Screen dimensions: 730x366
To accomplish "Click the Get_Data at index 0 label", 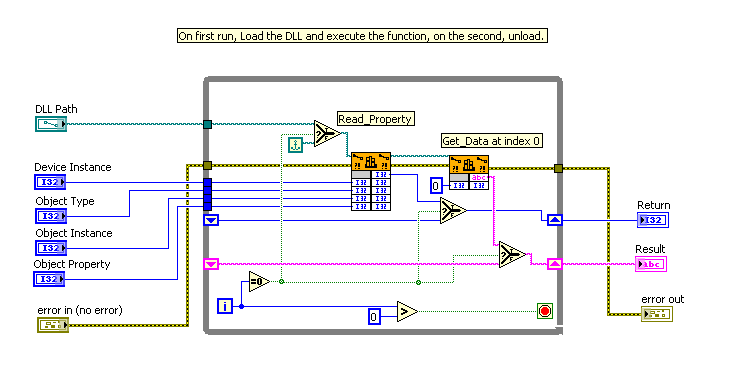I will pyautogui.click(x=492, y=141).
